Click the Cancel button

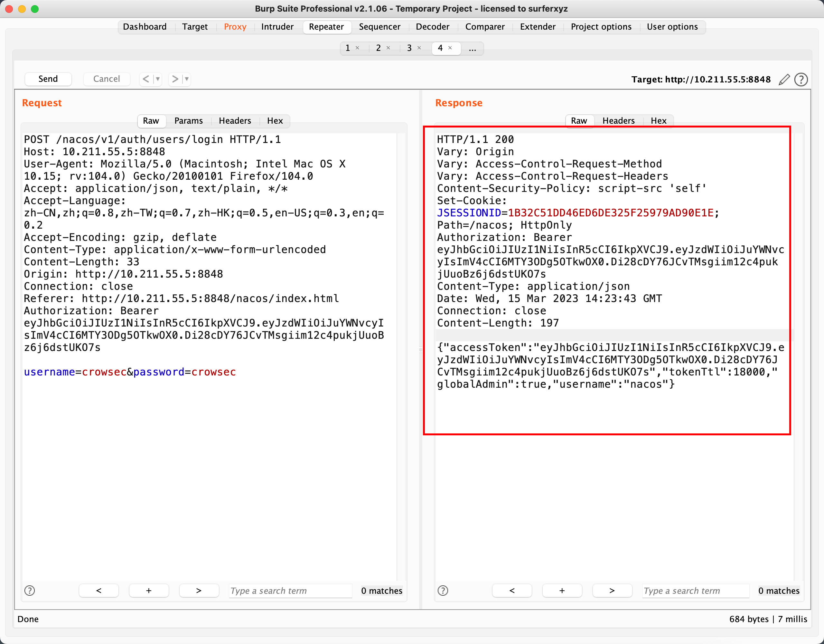[107, 79]
